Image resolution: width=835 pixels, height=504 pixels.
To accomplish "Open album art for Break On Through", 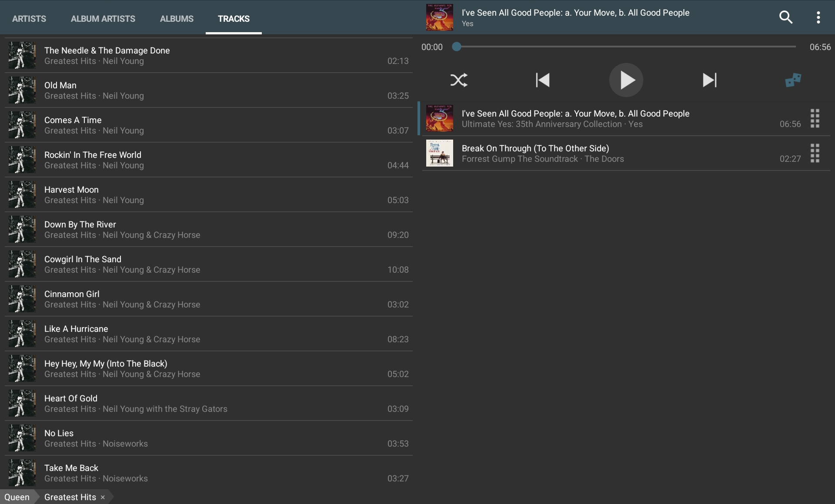I will [439, 153].
